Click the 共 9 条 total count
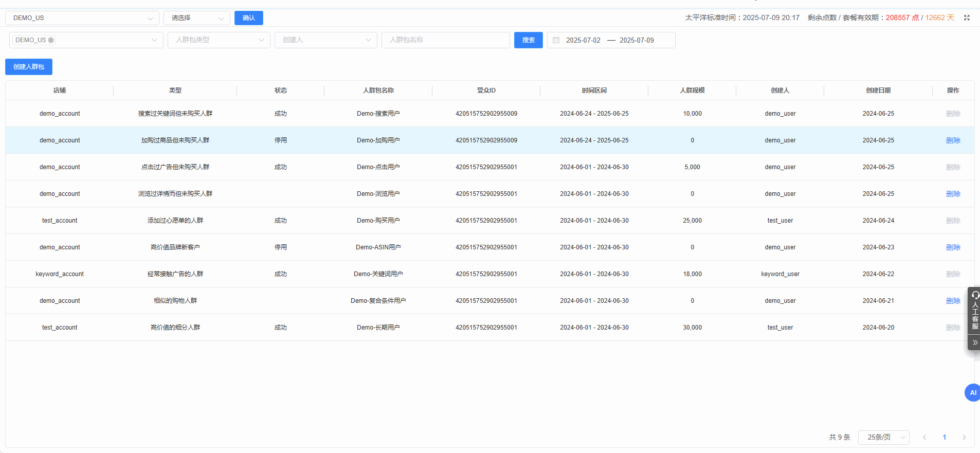Screen dimensions: 980x453 [x=840, y=438]
